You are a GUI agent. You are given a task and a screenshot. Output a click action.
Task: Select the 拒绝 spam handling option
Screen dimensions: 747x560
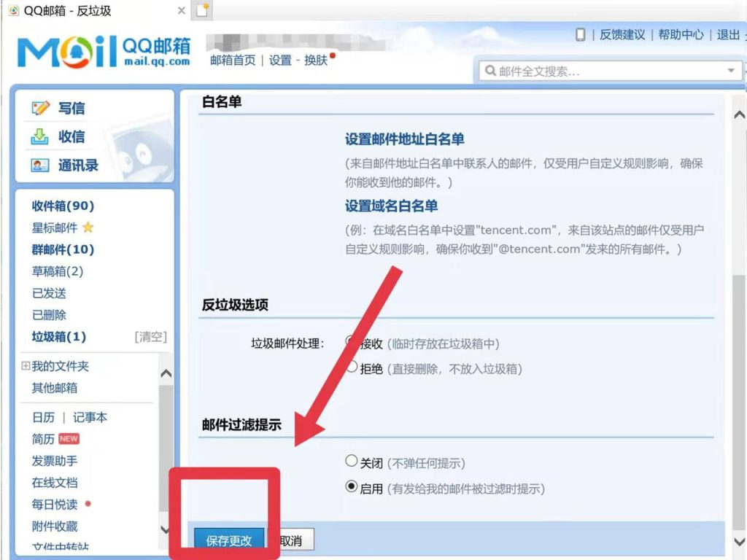(x=352, y=368)
